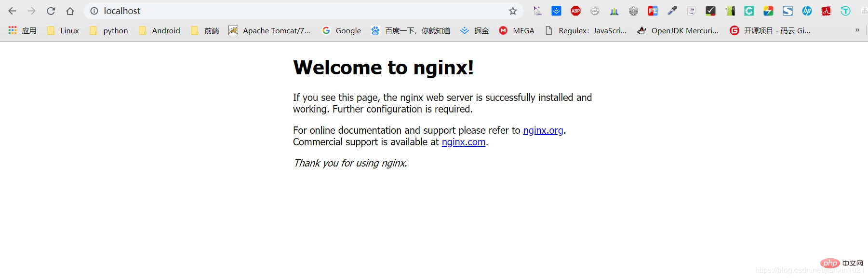Screen dimensions: 868x279
Task: Follow the nginx.org documentation link
Action: tap(543, 130)
